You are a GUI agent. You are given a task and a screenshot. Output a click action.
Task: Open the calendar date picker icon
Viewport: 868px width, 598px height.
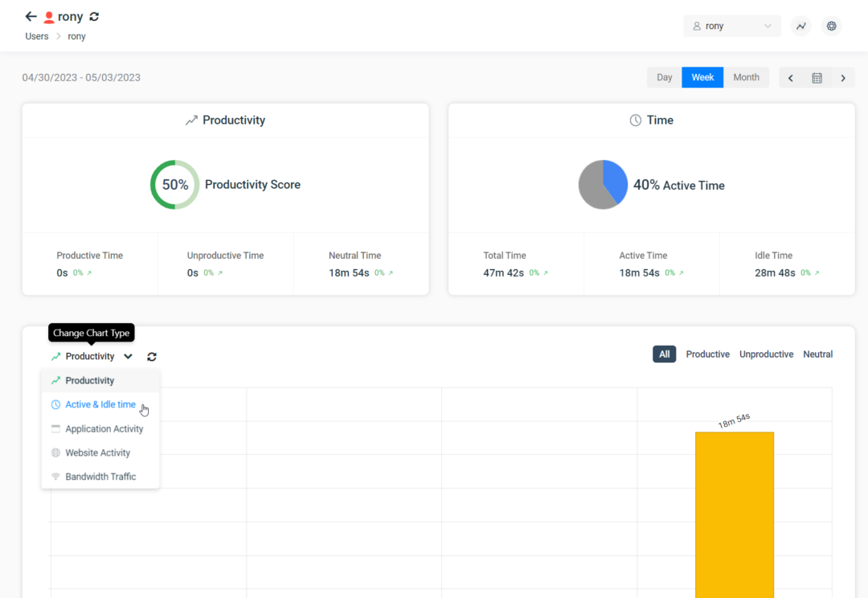tap(817, 78)
